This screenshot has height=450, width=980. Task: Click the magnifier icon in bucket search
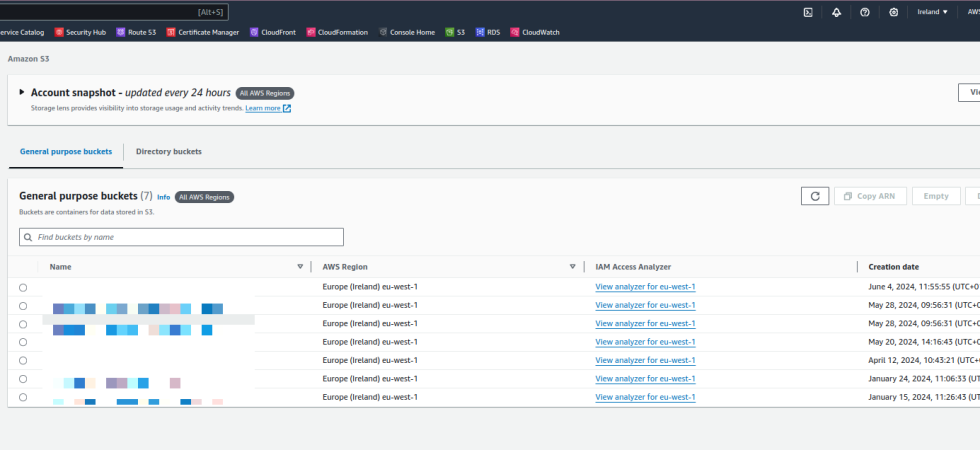[x=28, y=238]
